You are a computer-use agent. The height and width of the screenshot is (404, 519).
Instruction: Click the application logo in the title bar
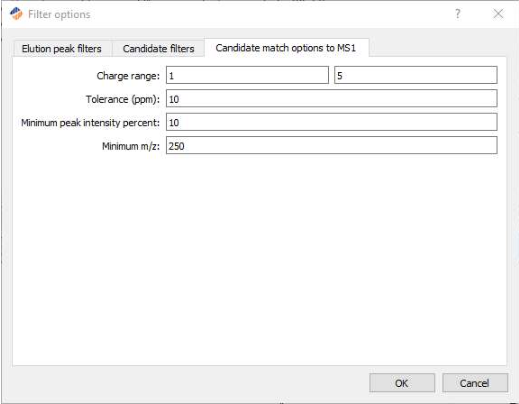coord(16,14)
